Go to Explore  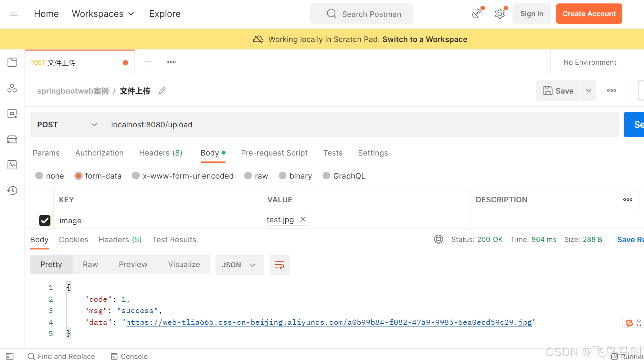(165, 14)
